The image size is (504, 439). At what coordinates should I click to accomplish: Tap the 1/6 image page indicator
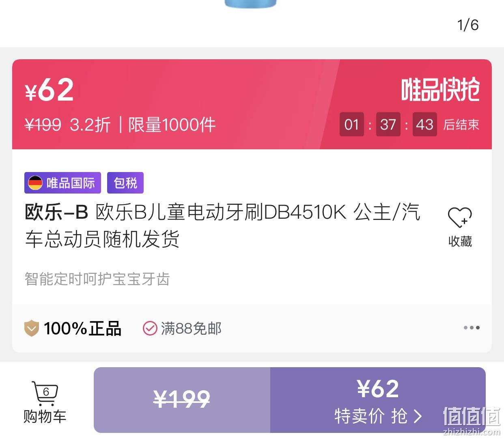pyautogui.click(x=468, y=25)
